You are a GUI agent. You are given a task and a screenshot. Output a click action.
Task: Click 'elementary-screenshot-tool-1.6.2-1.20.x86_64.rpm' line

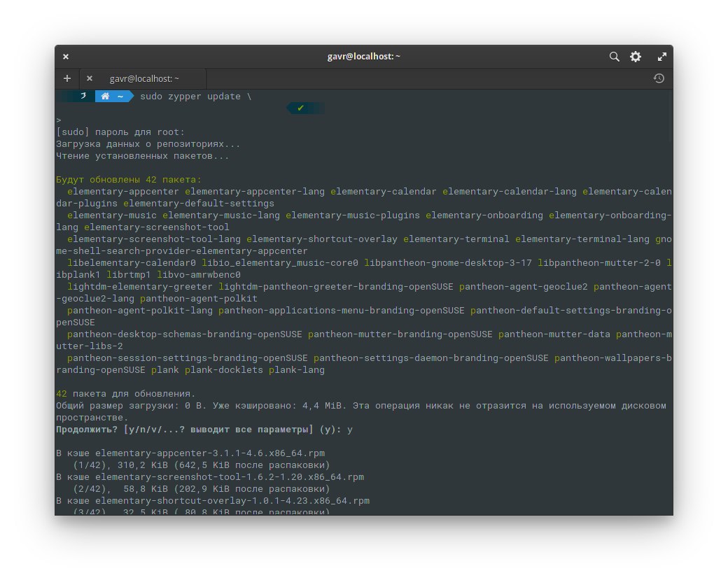210,477
